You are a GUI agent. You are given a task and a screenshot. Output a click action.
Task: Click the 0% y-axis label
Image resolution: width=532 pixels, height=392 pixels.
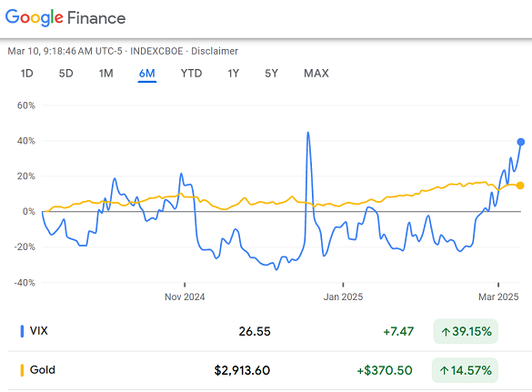(29, 211)
